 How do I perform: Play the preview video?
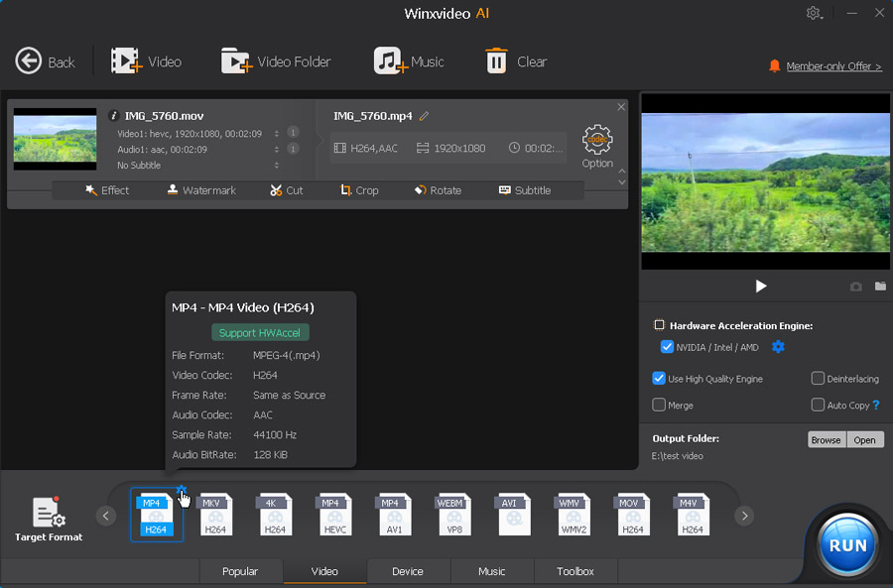(x=760, y=286)
